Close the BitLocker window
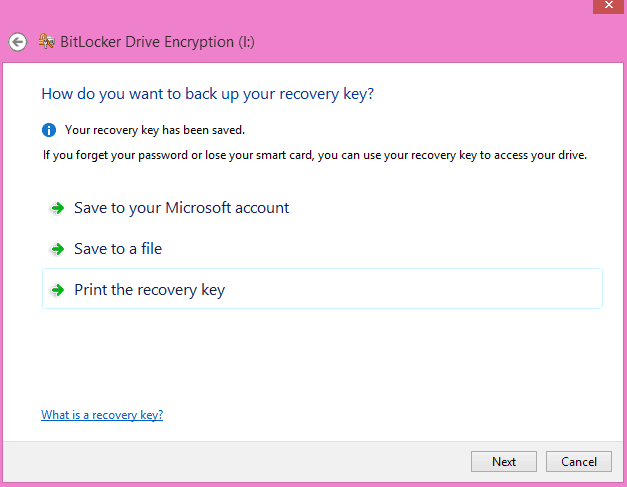Image resolution: width=627 pixels, height=487 pixels. click(608, 6)
